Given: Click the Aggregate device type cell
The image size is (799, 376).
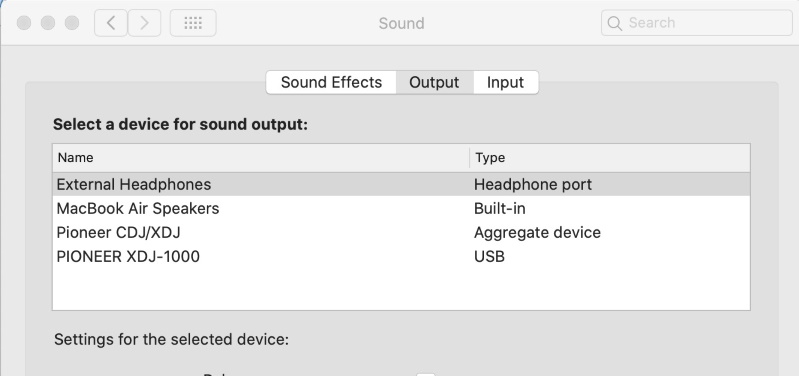Looking at the screenshot, I should (537, 233).
